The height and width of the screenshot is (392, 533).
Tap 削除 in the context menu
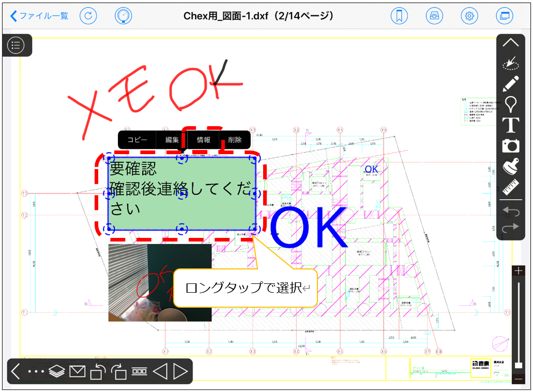point(235,140)
